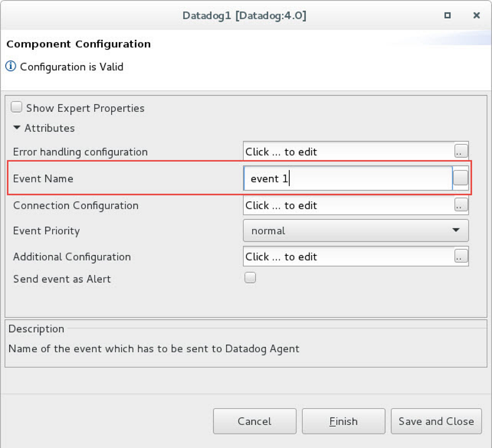The image size is (492, 448).
Task: Click Save and Close button
Action: tap(436, 421)
